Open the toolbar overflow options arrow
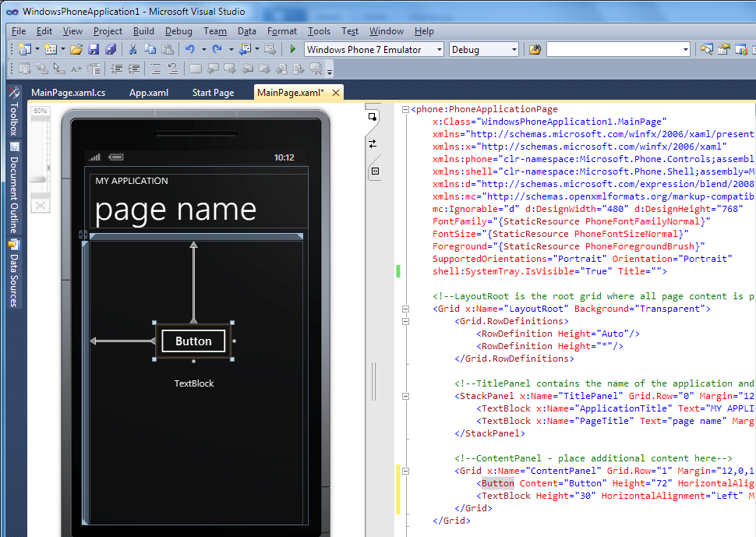 coord(330,72)
